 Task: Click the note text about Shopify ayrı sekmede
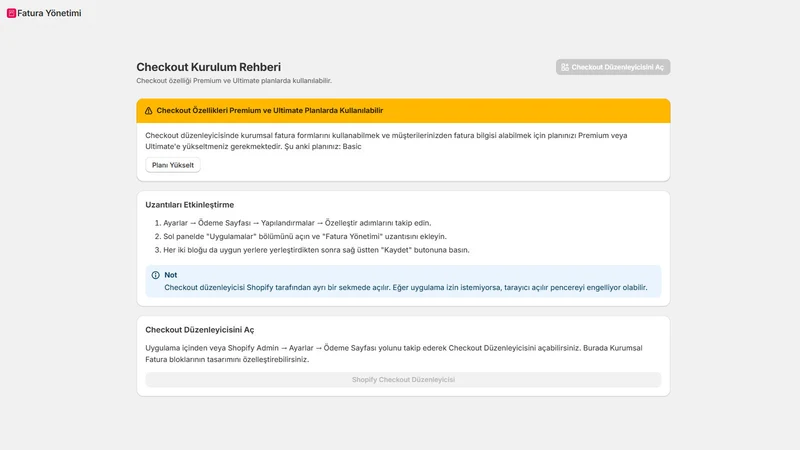tap(406, 288)
